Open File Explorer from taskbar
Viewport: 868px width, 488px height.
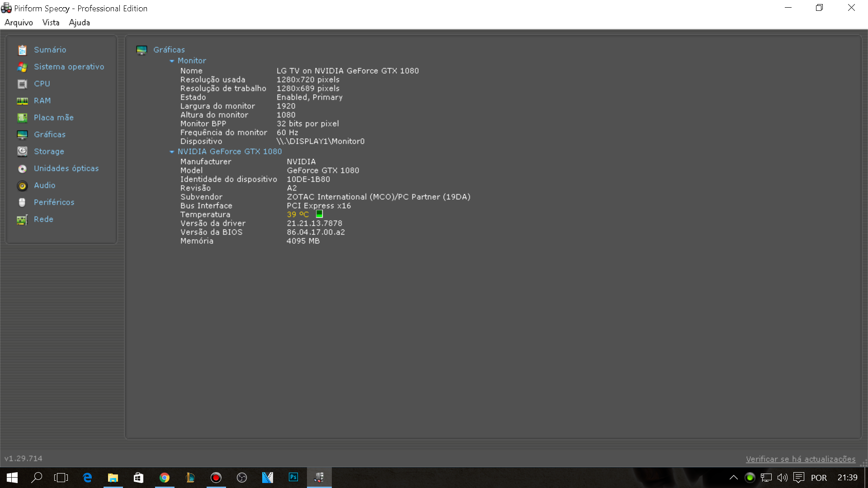(113, 478)
